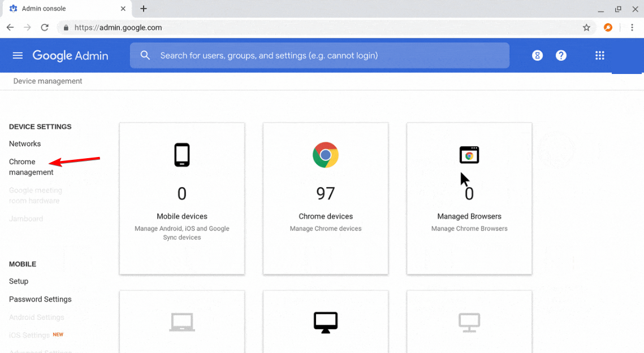Screen dimensions: 644x353
Task: Open a new browser tab
Action: click(144, 8)
